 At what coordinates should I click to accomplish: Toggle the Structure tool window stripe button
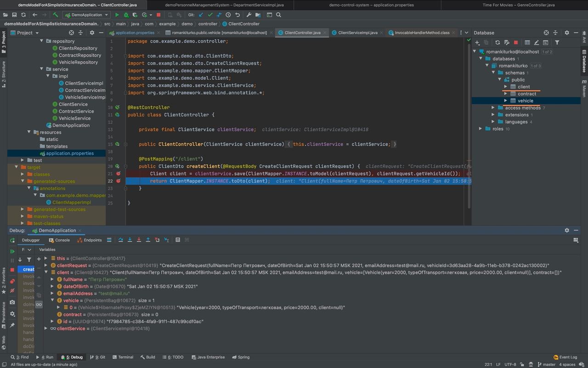[4, 75]
